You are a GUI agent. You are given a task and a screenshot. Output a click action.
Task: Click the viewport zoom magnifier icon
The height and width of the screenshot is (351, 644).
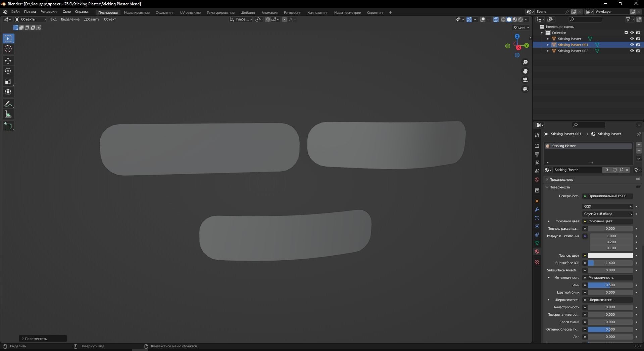pyautogui.click(x=525, y=62)
